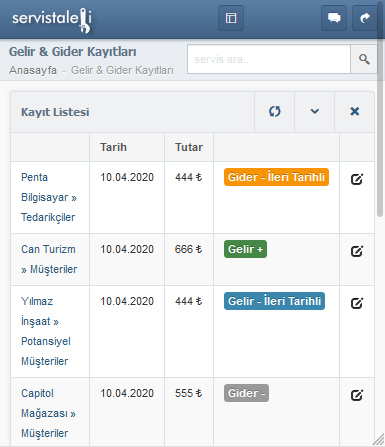Edit the Yılmaz İnşaat record

point(357,303)
